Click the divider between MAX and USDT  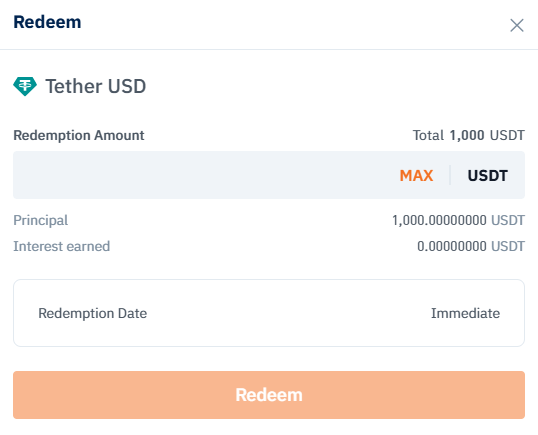(x=450, y=175)
